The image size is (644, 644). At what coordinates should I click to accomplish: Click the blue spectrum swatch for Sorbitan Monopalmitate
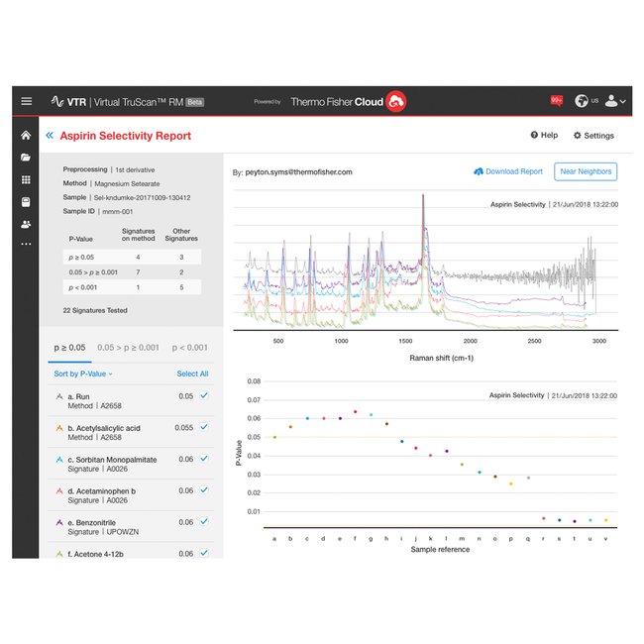(59, 459)
